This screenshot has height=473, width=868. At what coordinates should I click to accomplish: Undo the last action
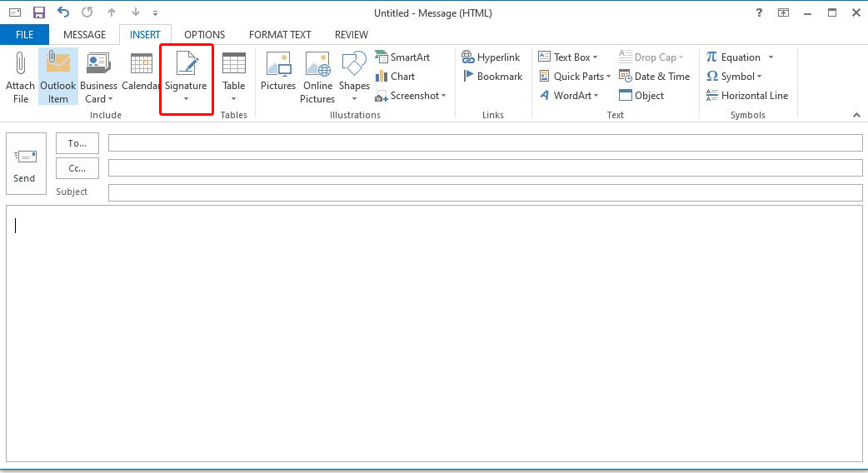tap(63, 12)
